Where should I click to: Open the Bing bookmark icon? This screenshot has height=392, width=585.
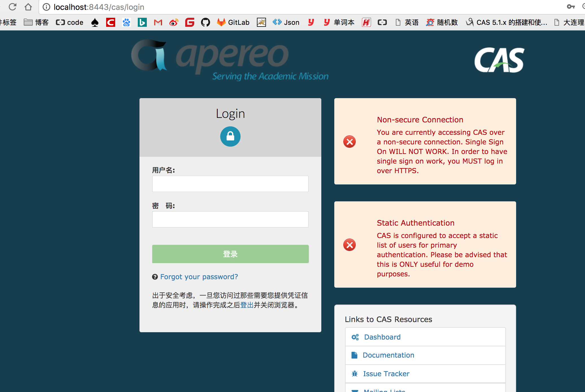[142, 22]
